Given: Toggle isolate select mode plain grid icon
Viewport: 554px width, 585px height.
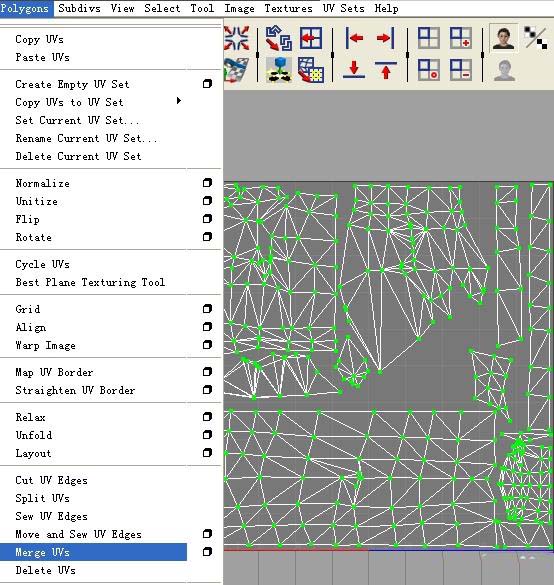Looking at the screenshot, I should pyautogui.click(x=428, y=38).
